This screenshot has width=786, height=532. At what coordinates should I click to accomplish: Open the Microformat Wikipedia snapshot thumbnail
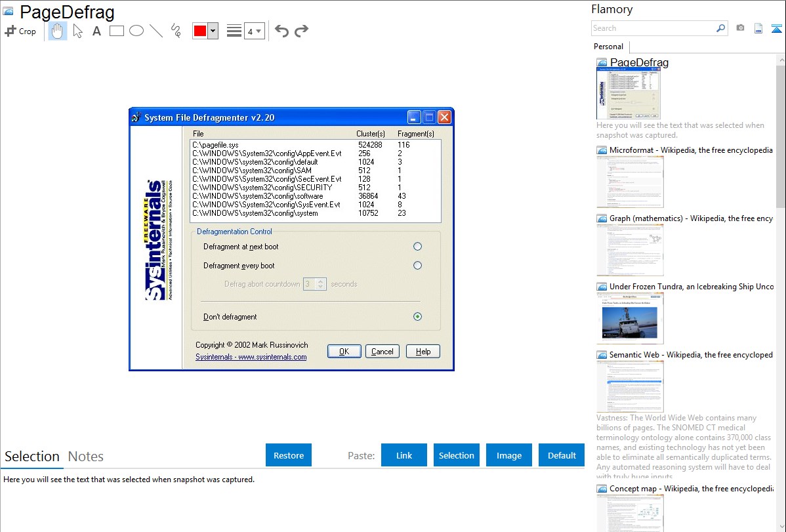(x=630, y=182)
